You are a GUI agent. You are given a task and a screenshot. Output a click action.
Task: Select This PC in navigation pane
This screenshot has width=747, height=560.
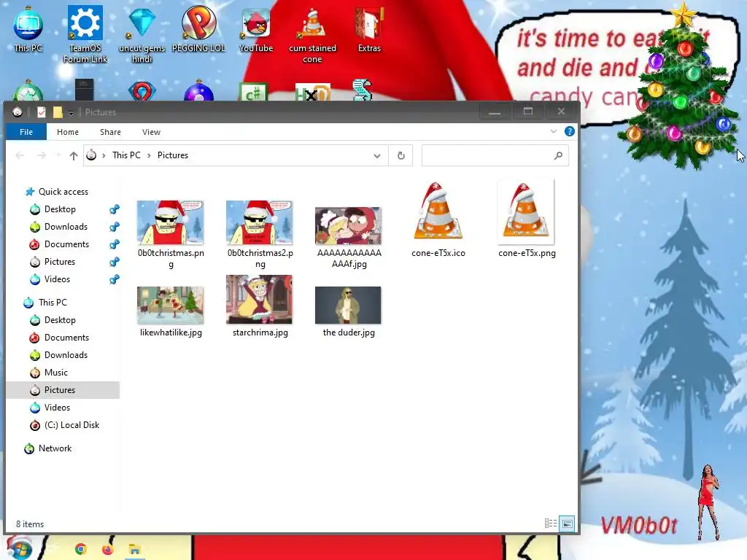point(53,303)
